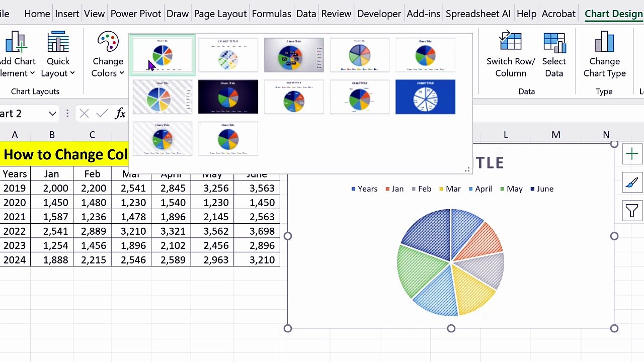
Task: Select the solid blue background chart style
Action: (425, 97)
